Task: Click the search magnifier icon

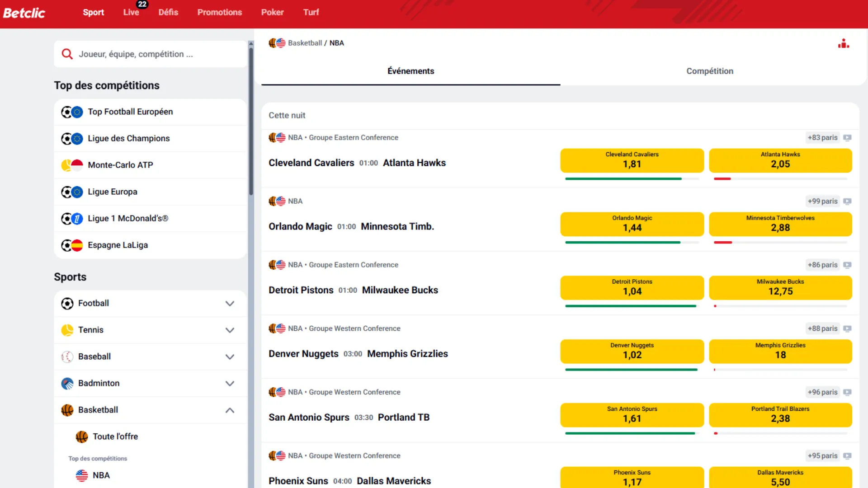Action: 67,54
